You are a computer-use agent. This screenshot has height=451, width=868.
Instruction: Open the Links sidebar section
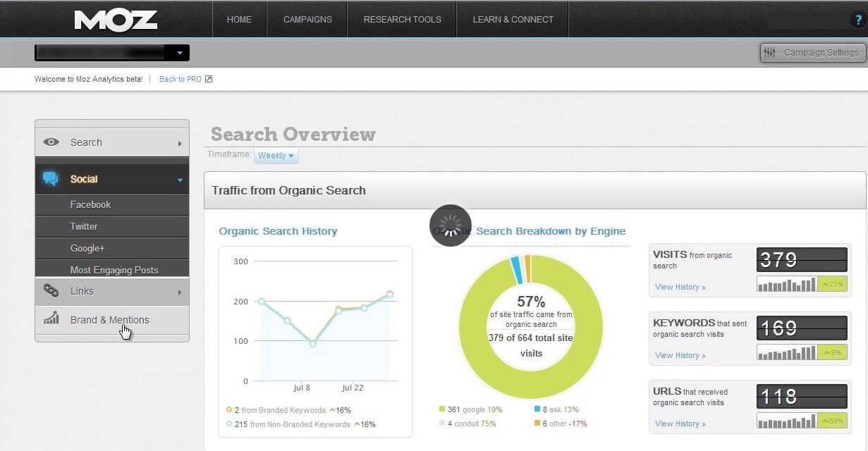coord(112,291)
